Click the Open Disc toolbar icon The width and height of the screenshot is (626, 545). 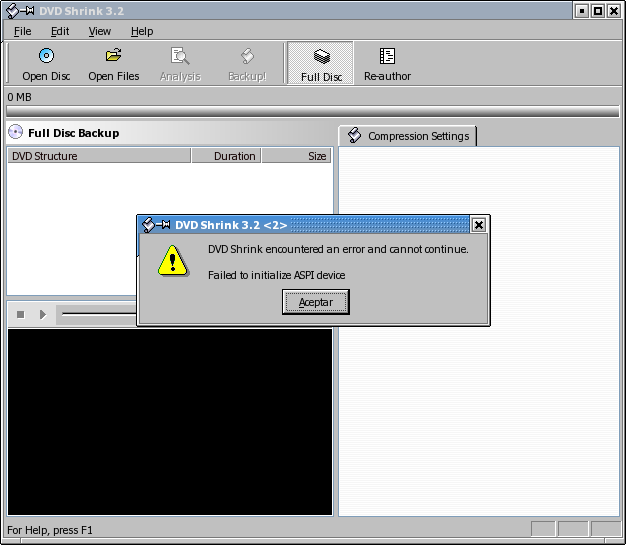pos(46,56)
